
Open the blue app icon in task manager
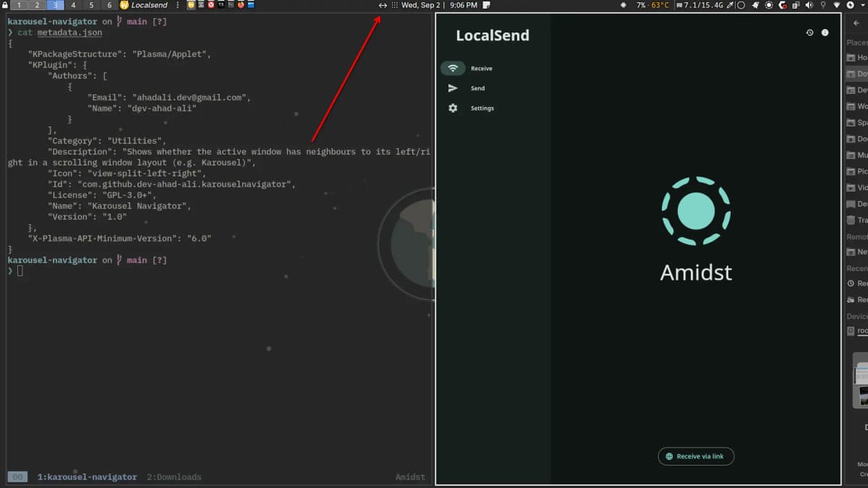click(x=250, y=4)
